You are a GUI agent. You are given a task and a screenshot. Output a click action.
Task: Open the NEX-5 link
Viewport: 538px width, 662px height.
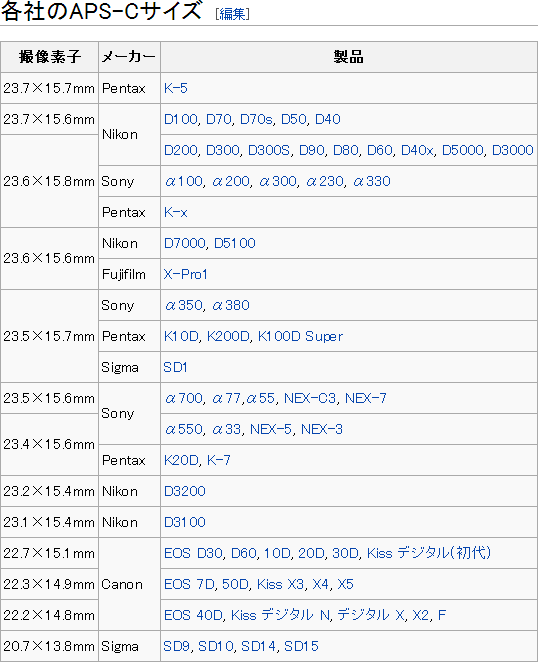tap(271, 429)
